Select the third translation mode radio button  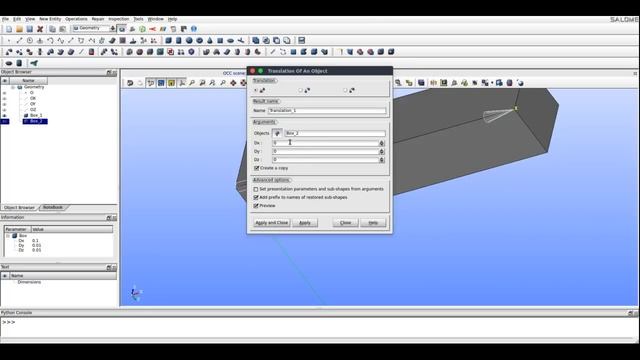(345, 90)
